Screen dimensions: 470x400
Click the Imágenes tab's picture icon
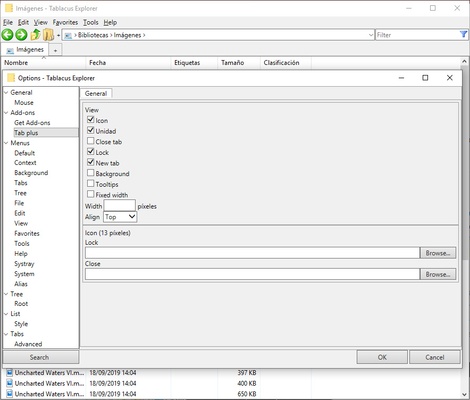(x=10, y=50)
